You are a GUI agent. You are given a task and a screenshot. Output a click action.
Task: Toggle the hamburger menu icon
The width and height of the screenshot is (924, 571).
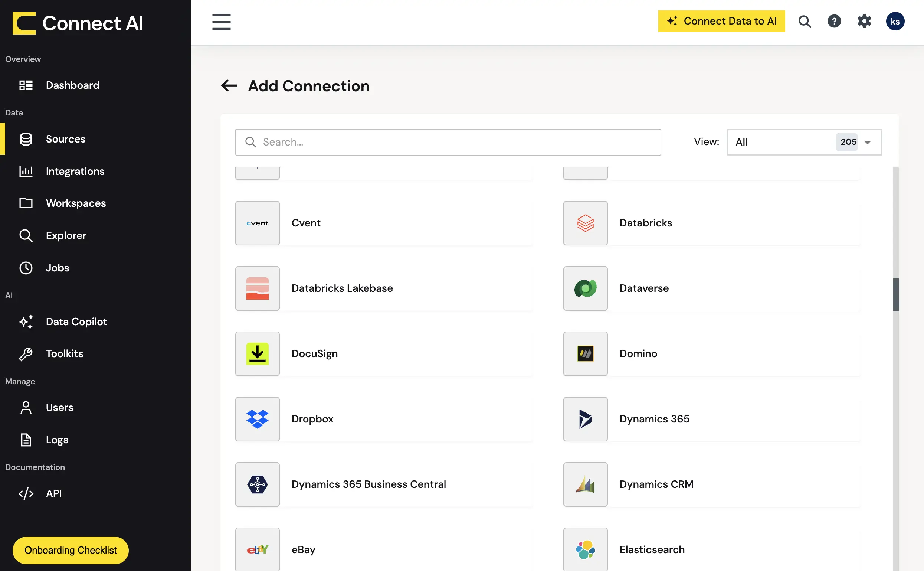tap(221, 22)
